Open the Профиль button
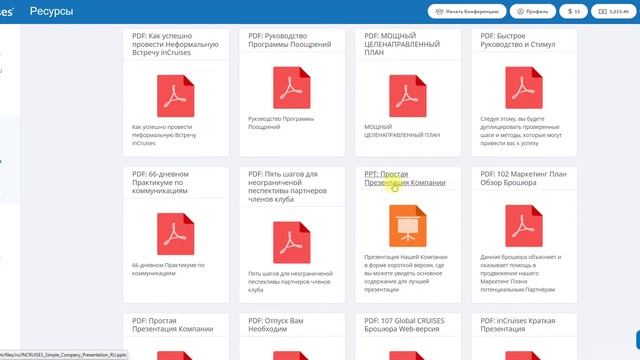Image resolution: width=640 pixels, height=360 pixels. 533,11
